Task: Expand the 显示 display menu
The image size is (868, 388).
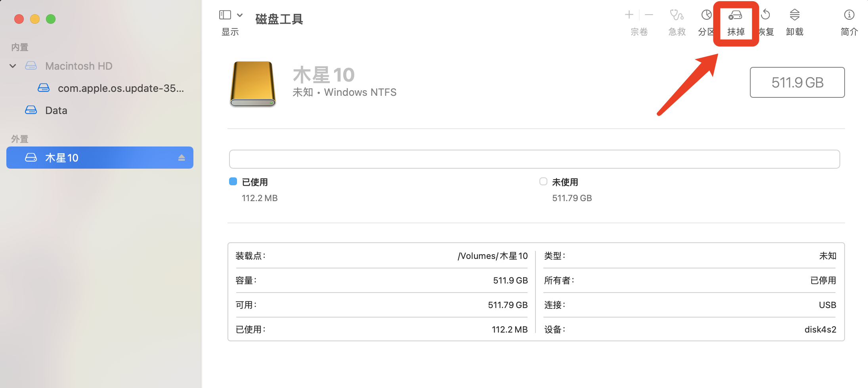Action: click(x=230, y=32)
